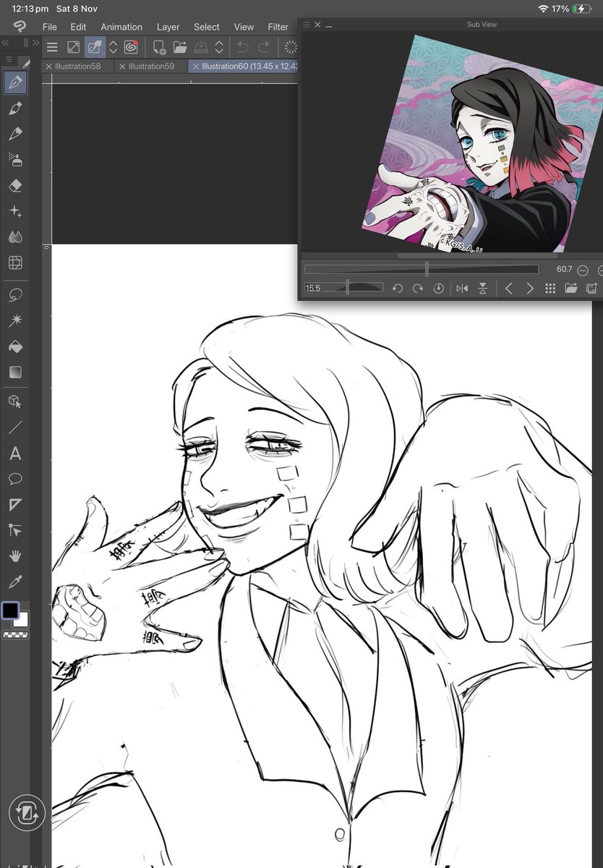The width and height of the screenshot is (603, 868).
Task: Select the Gradient tool
Action: 15,373
